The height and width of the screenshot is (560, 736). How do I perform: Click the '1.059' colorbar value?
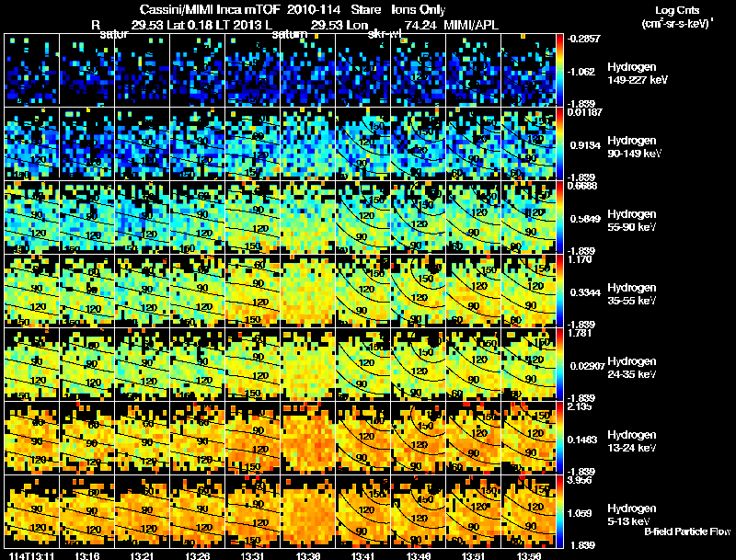tap(580, 514)
